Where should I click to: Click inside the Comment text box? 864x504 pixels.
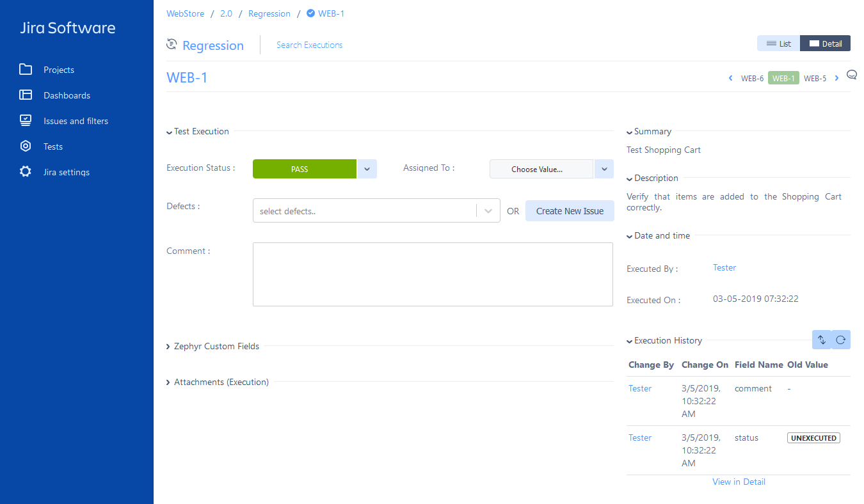point(433,274)
